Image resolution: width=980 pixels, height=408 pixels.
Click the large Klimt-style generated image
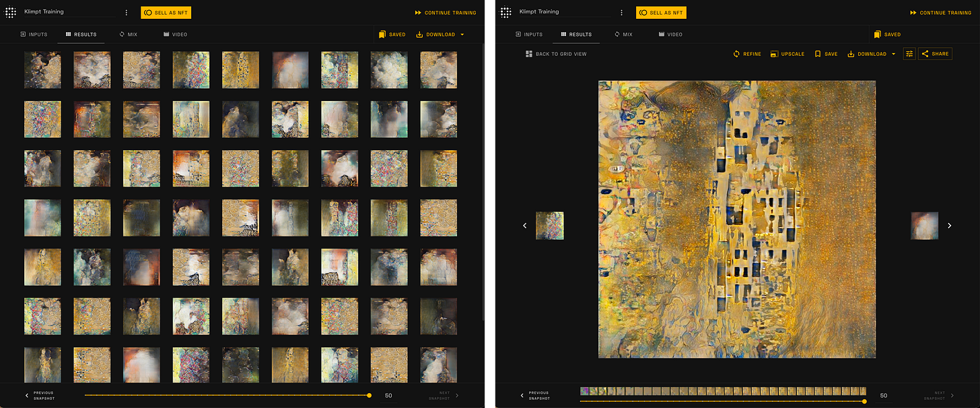(737, 219)
